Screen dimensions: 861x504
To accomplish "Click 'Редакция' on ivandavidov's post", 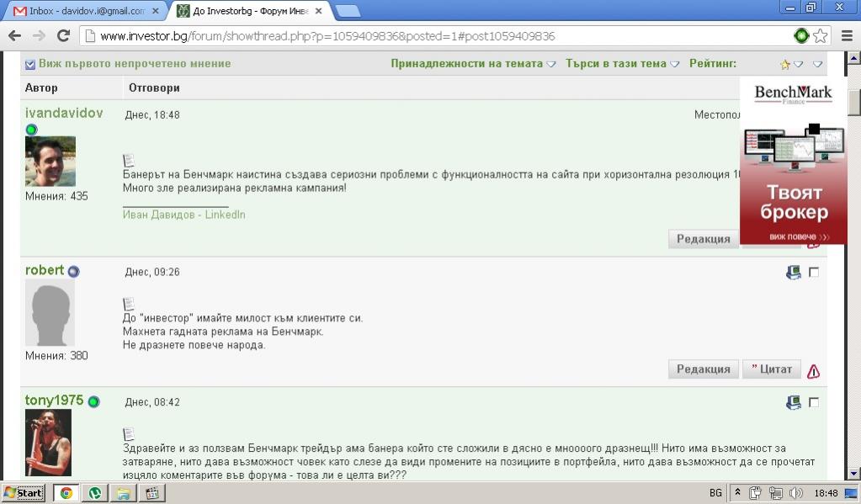I will tap(704, 239).
